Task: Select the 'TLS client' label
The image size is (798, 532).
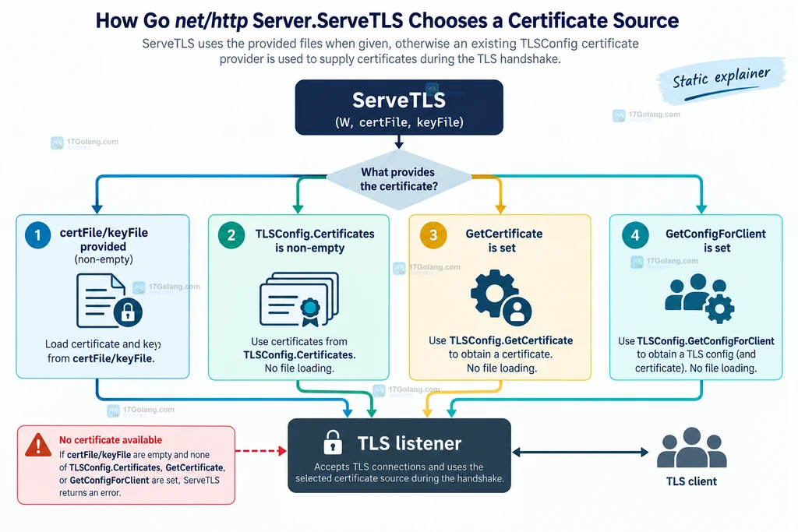Action: (x=692, y=481)
